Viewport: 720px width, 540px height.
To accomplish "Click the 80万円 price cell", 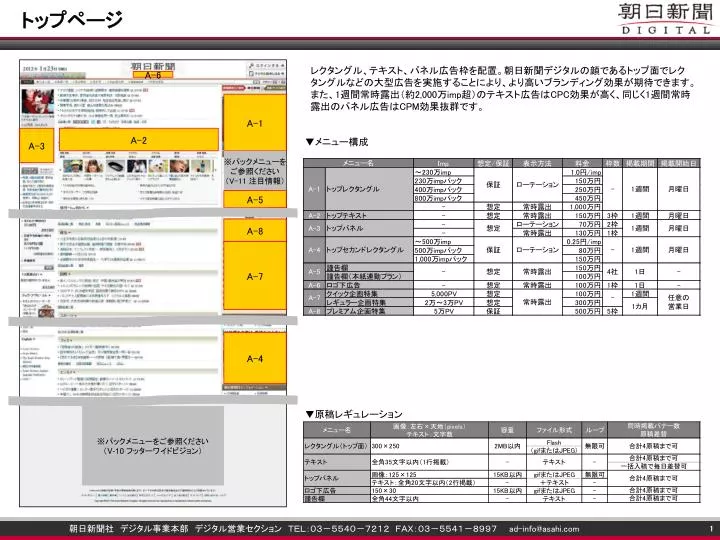I will tap(583, 250).
